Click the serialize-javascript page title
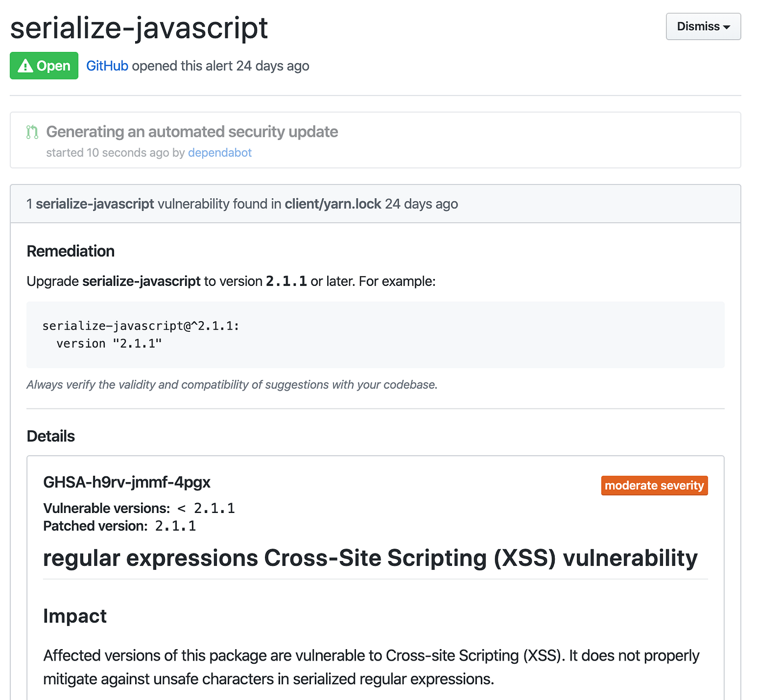 tap(140, 28)
